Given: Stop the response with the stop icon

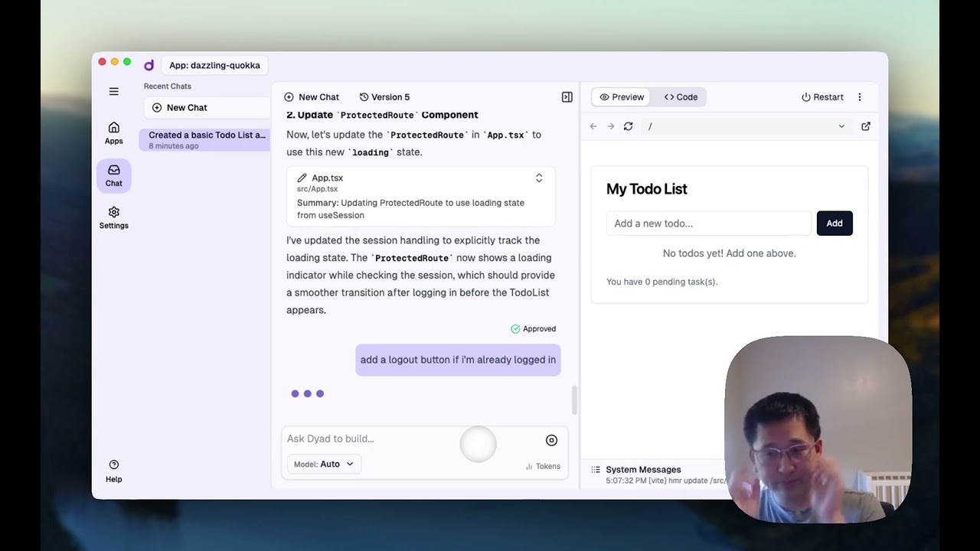Looking at the screenshot, I should click(x=551, y=440).
